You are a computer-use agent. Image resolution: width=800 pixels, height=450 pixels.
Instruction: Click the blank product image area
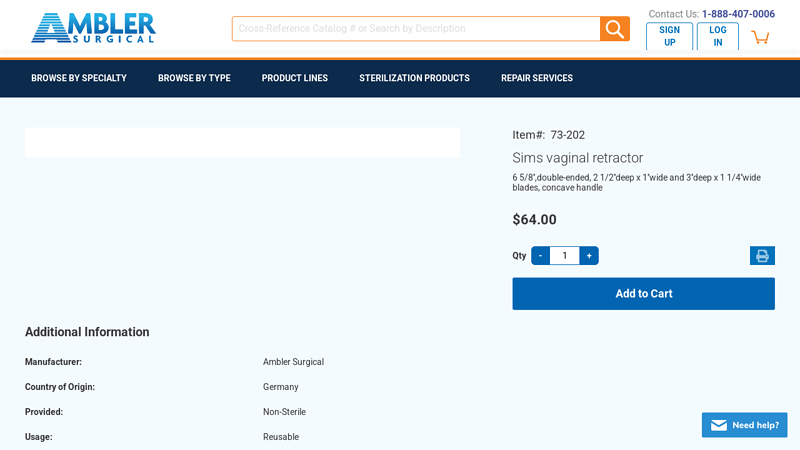(242, 142)
